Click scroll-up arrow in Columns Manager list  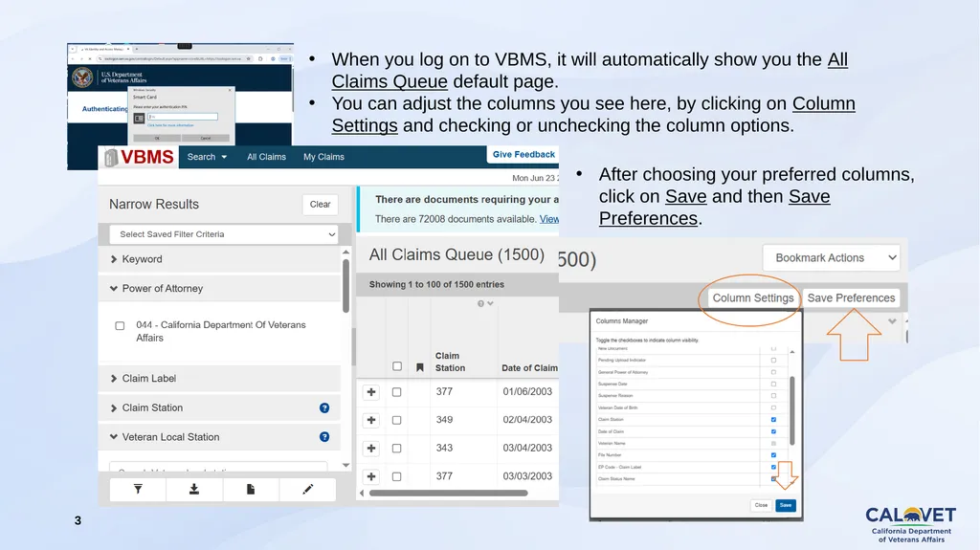(x=792, y=353)
